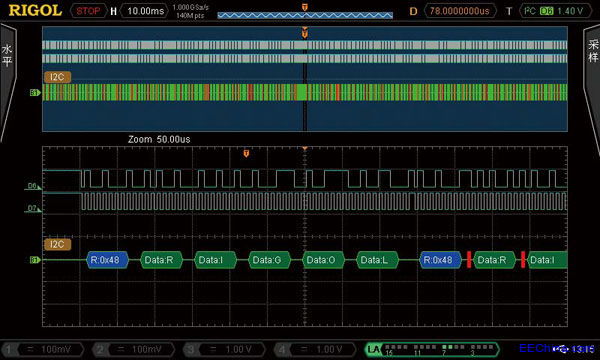
Task: Select the lower I2C bus label in zoom view
Action: 57,244
